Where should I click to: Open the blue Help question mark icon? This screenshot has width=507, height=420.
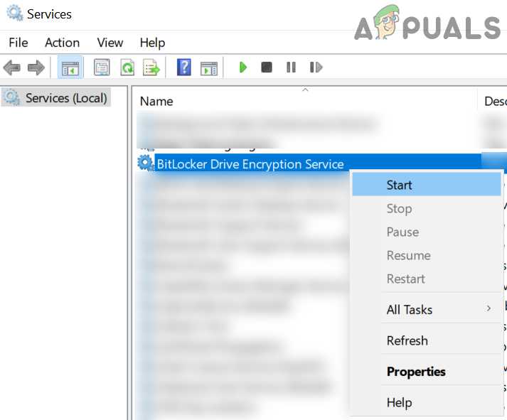[184, 68]
